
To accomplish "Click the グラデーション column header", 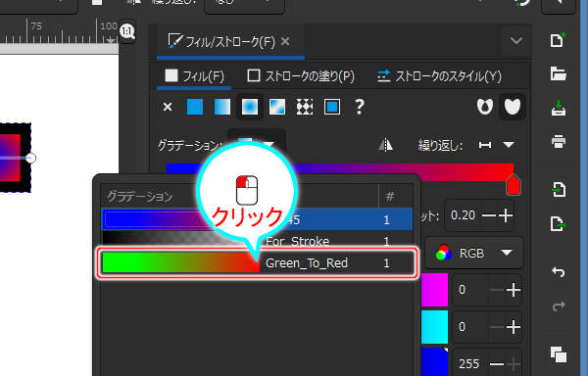I will coord(140,196).
